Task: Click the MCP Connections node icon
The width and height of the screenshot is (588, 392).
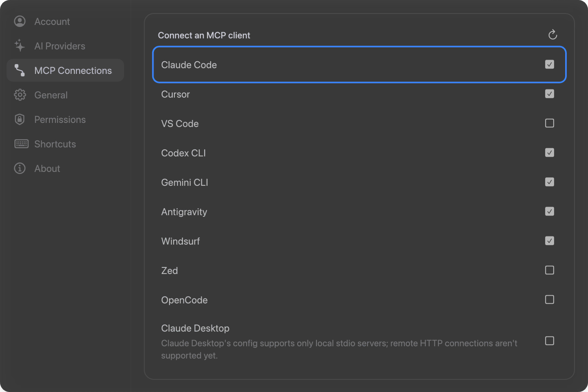Action: 20,70
